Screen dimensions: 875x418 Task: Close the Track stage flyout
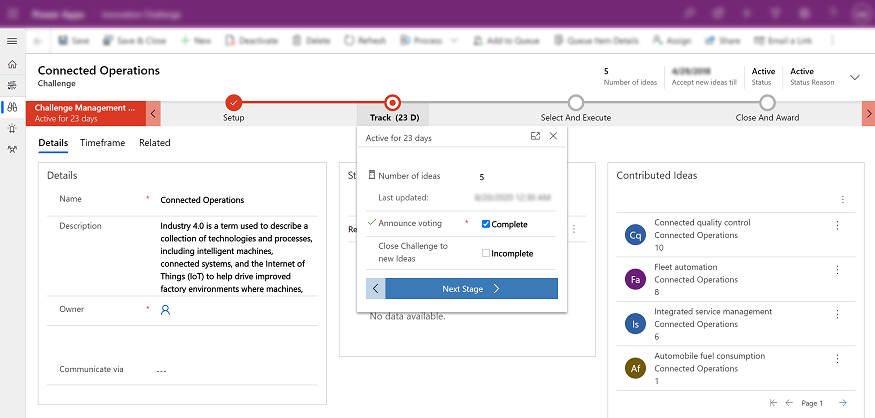(553, 136)
